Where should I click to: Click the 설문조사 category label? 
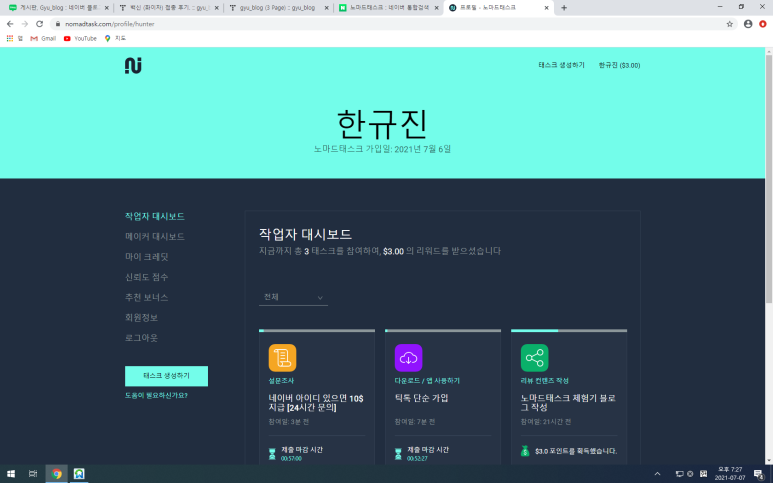(x=281, y=380)
